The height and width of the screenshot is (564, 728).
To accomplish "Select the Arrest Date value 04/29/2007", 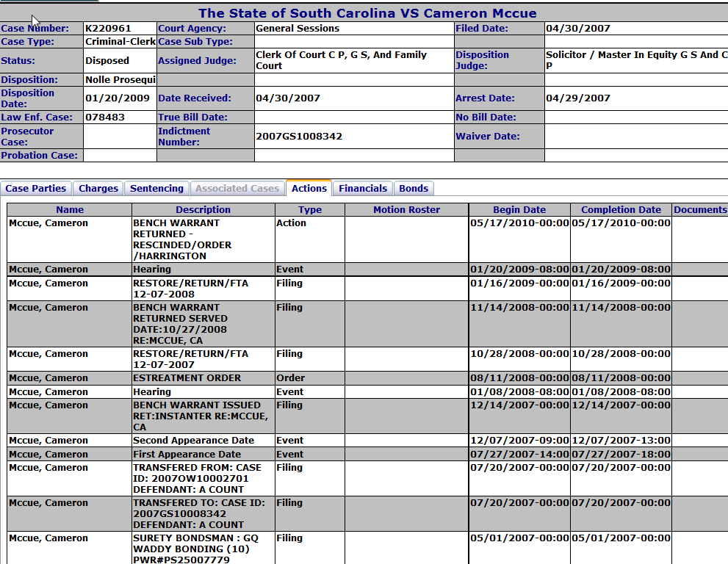I will (578, 98).
